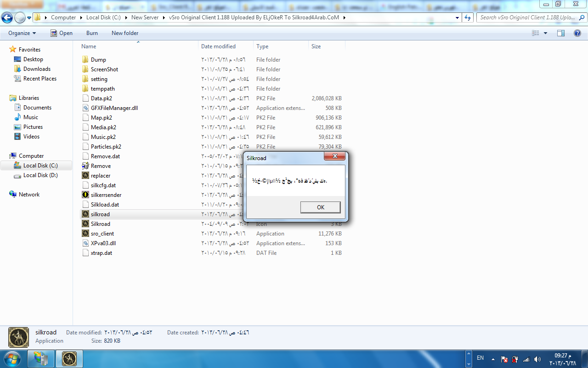Select the Remove.dat file icon
Image resolution: width=588 pixels, height=368 pixels.
coord(85,156)
